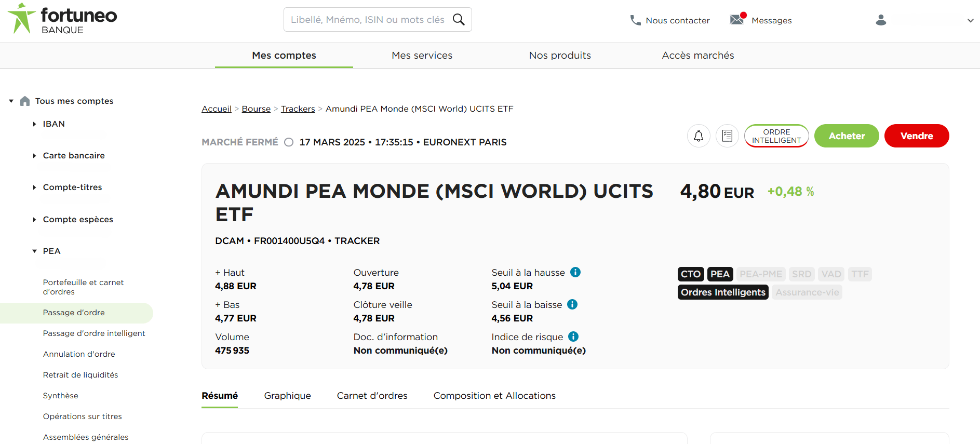Click the phone icon for contact
980x444 pixels.
635,20
